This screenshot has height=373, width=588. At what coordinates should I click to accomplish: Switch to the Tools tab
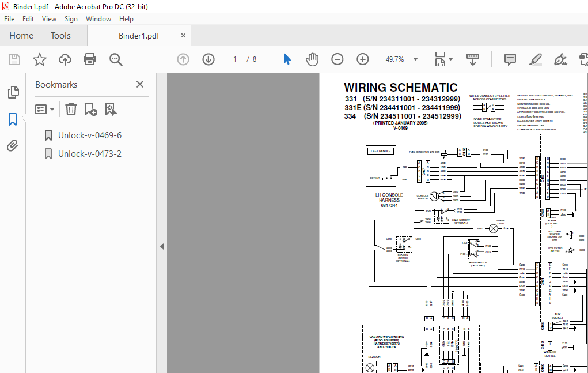(x=60, y=35)
